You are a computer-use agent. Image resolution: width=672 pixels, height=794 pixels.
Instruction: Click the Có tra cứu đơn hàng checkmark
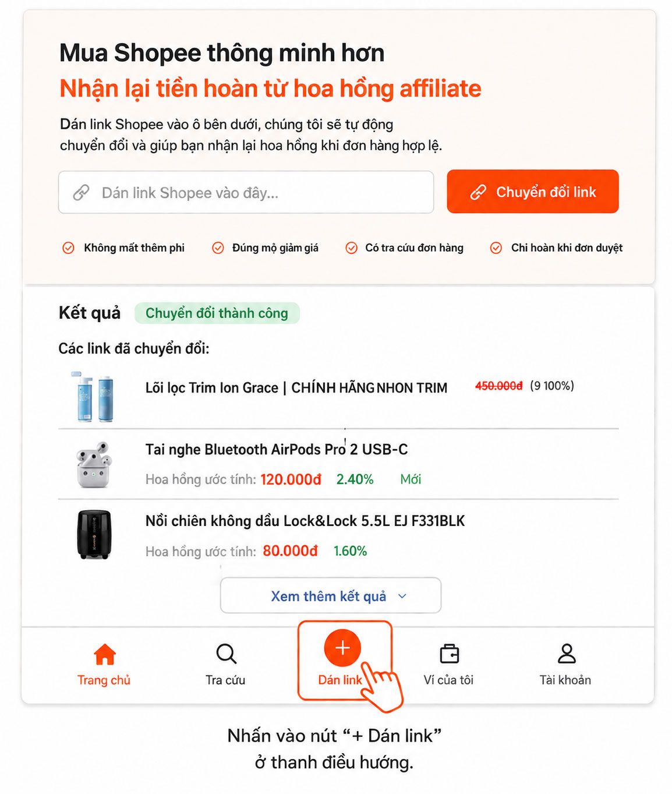point(351,248)
